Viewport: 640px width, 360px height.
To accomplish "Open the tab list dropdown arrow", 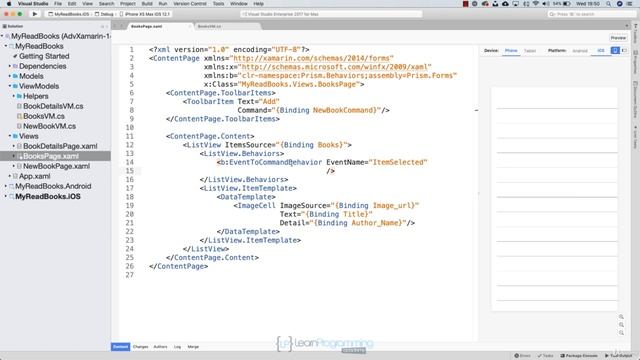I will pyautogui.click(x=627, y=26).
